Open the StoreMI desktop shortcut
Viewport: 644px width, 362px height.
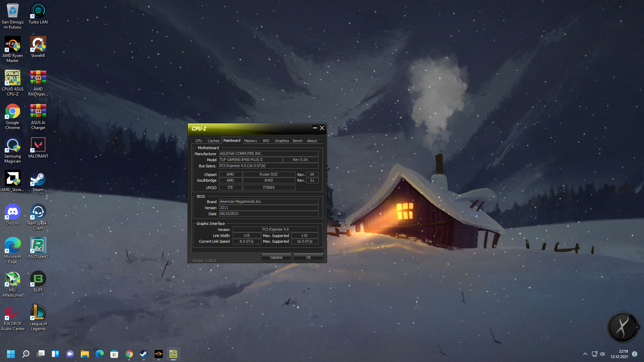point(38,45)
